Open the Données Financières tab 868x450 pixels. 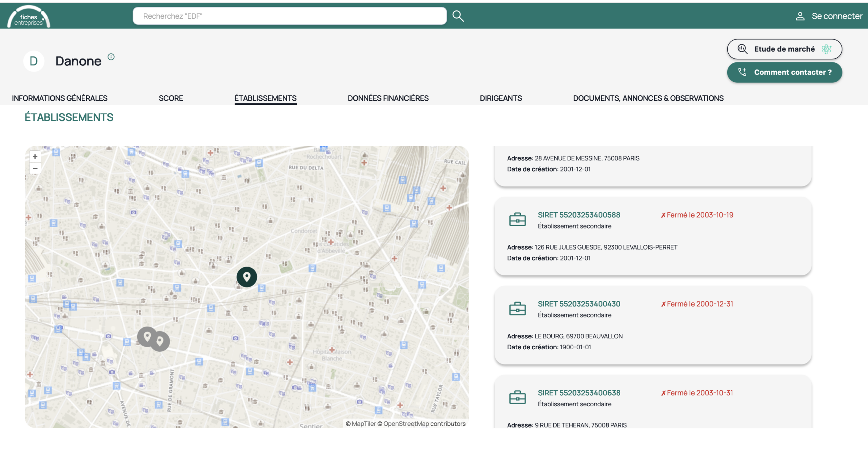point(388,98)
